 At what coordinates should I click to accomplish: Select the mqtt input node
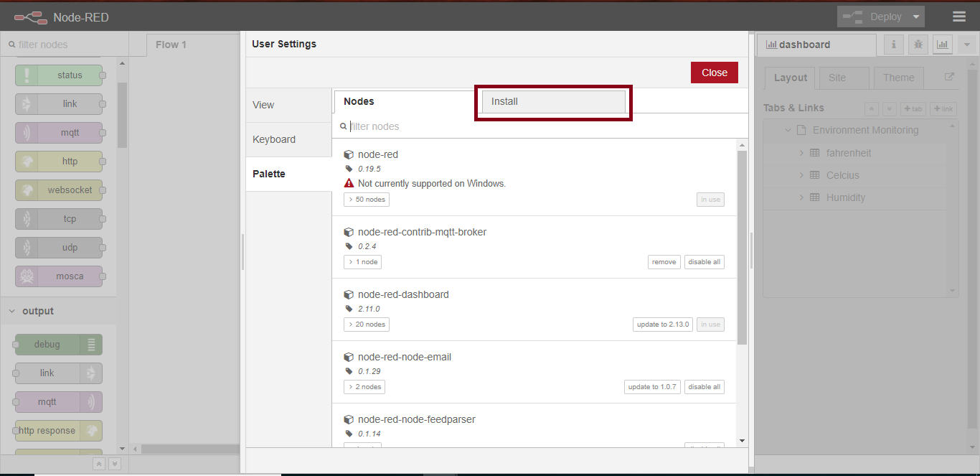point(60,132)
